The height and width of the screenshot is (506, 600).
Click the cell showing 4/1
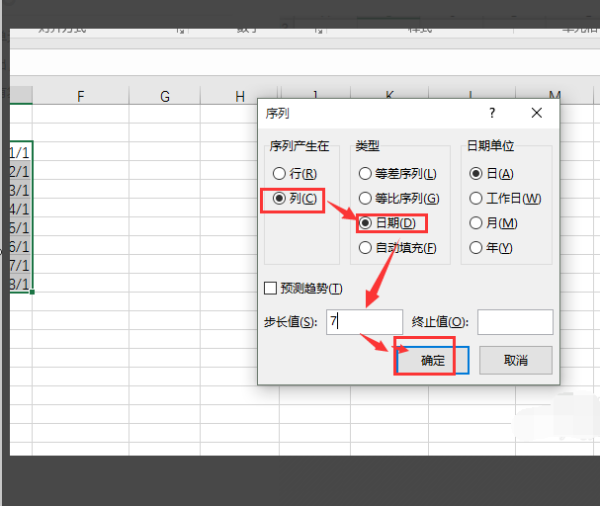coord(21,208)
